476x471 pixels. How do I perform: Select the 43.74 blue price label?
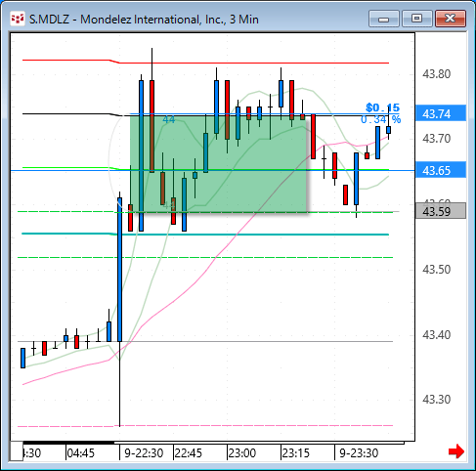(441, 113)
